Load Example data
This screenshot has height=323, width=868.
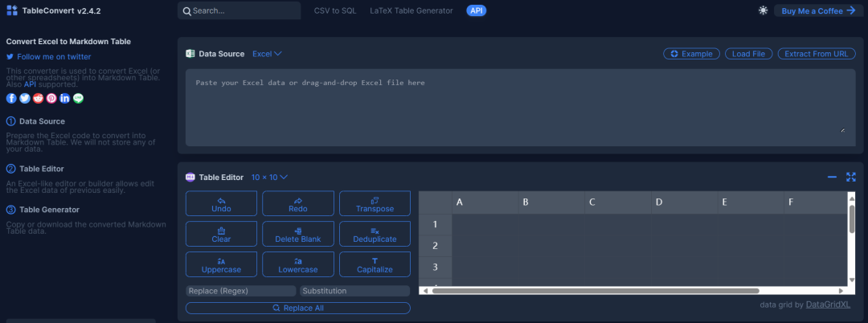(691, 54)
